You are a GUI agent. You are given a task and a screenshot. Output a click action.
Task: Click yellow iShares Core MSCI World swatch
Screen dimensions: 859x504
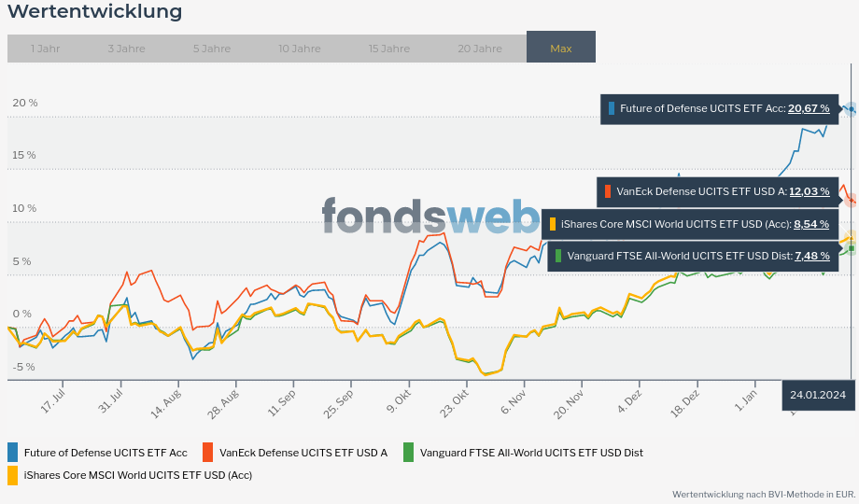pos(12,475)
